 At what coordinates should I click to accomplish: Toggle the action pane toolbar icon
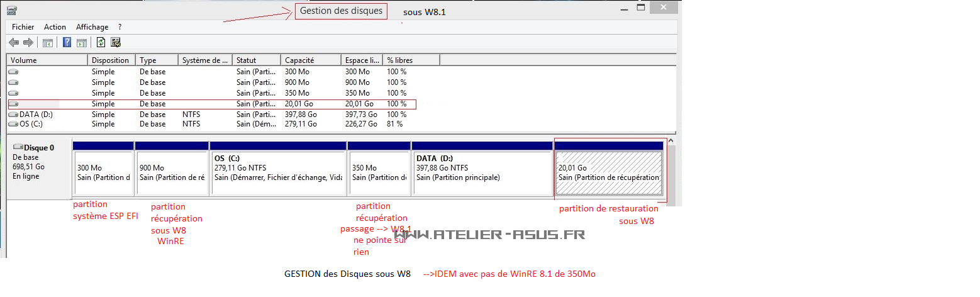(x=82, y=43)
